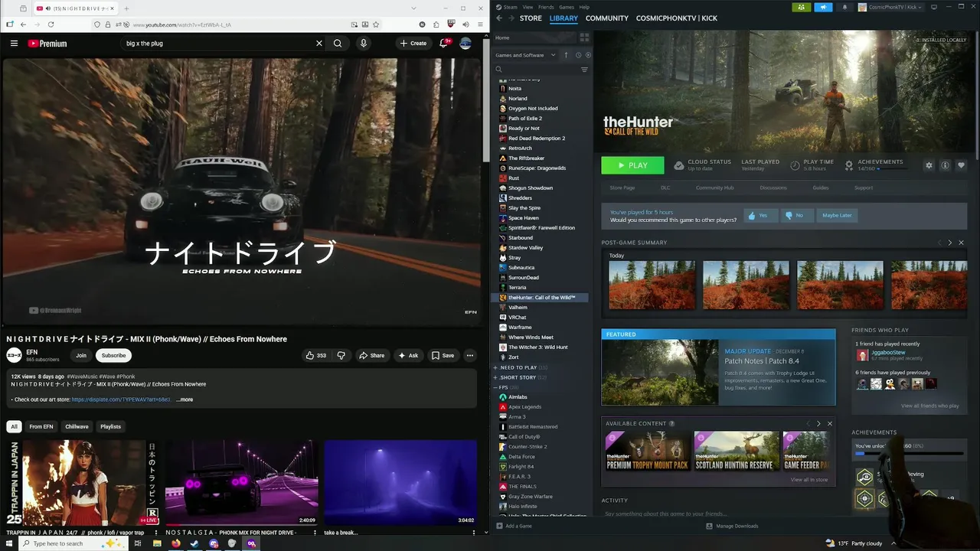Subscribe to EFN channel

pos(113,355)
